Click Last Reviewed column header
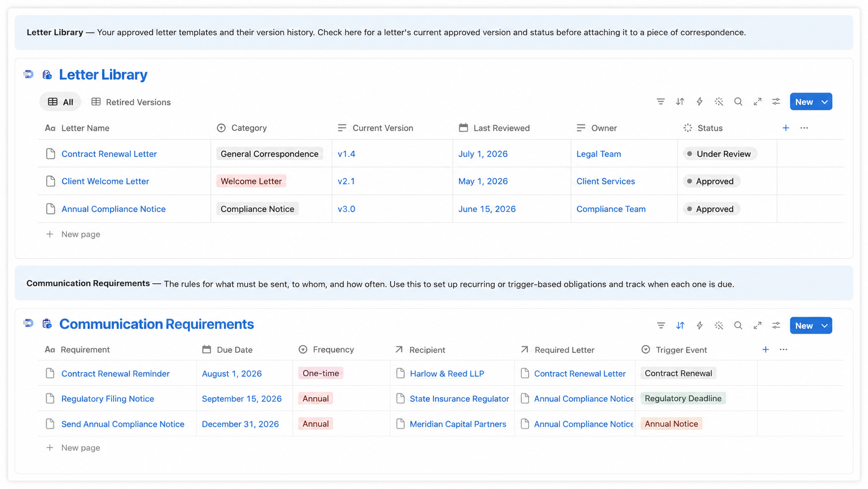 coord(494,128)
